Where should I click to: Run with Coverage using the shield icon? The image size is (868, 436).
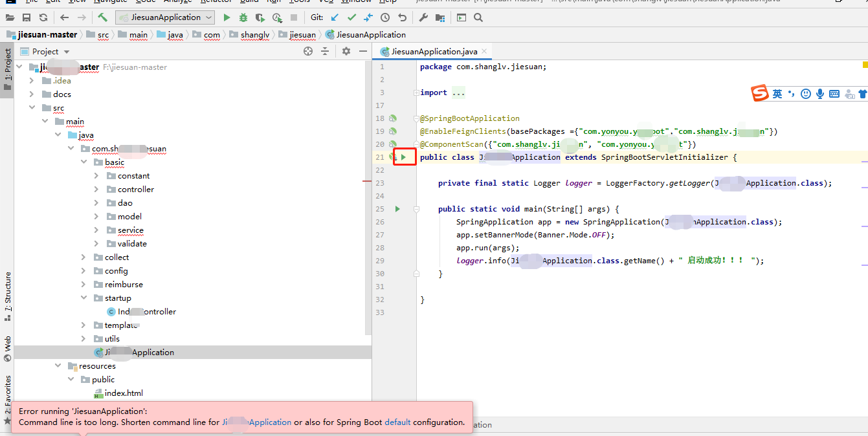tap(261, 17)
